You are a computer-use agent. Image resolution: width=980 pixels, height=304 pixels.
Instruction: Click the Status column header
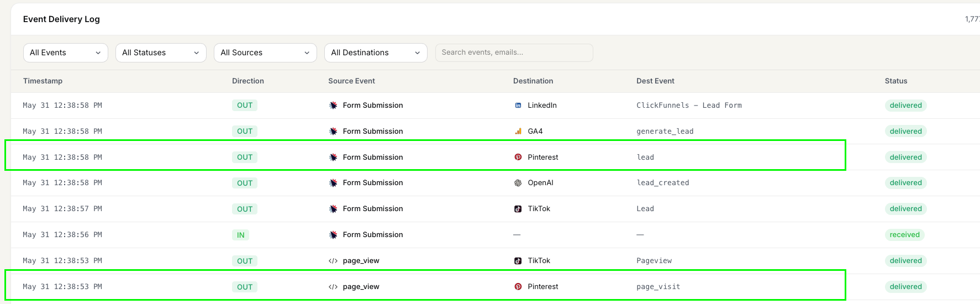(896, 81)
